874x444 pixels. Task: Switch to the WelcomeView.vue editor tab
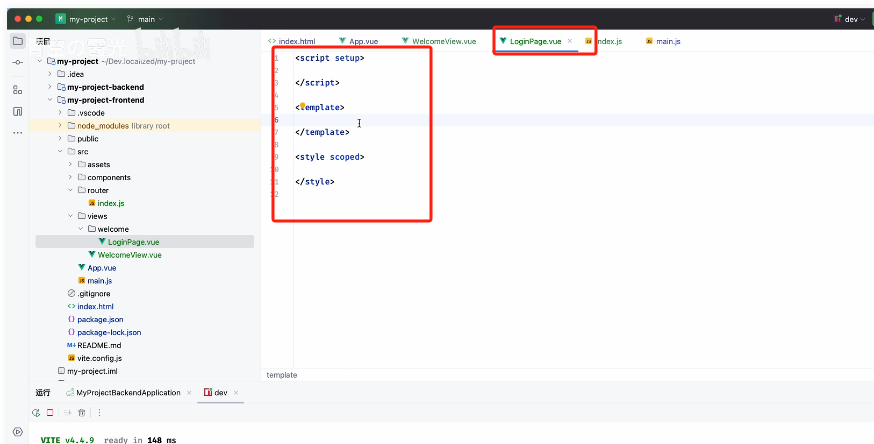click(x=439, y=41)
